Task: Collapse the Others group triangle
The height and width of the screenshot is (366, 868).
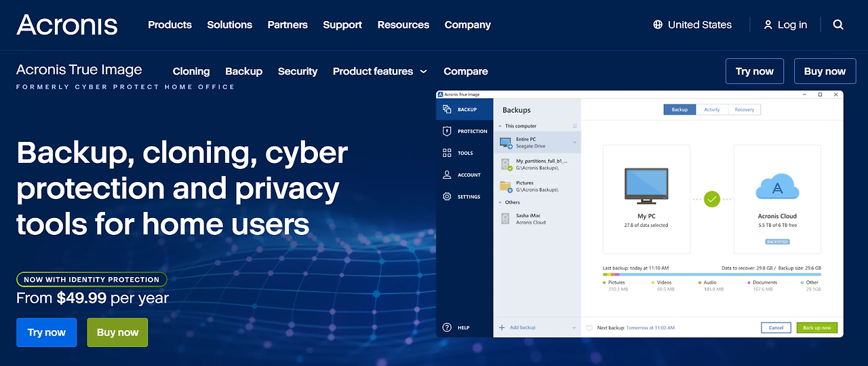Action: pos(500,202)
